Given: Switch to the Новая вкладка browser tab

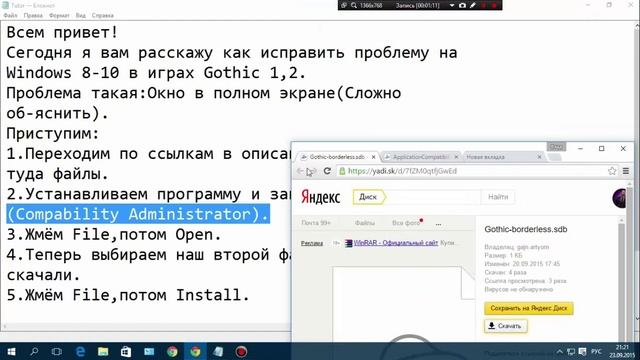Looking at the screenshot, I should [485, 157].
